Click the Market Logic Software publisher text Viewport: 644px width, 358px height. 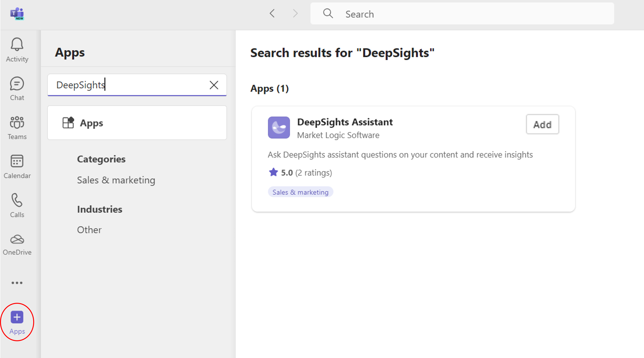[x=338, y=135]
